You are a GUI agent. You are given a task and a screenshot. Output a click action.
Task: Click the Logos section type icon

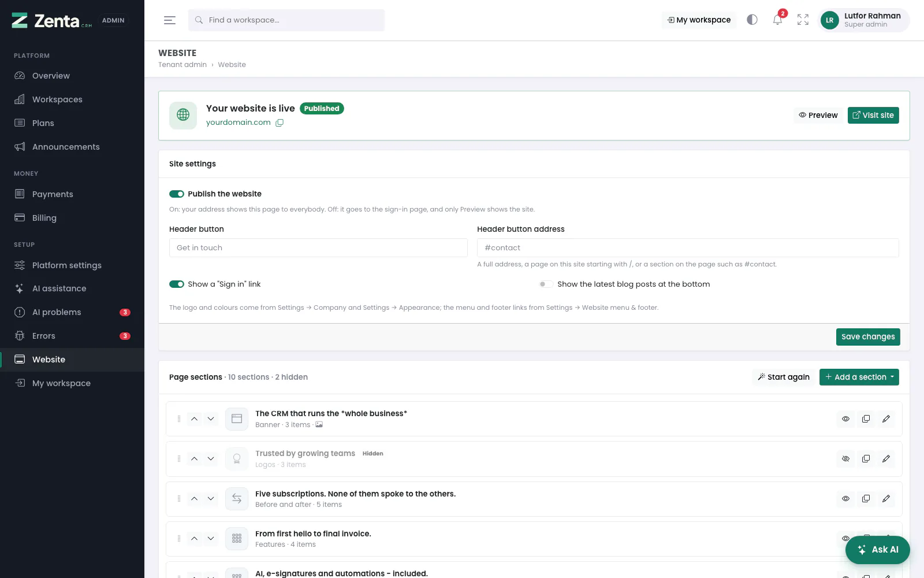pos(237,459)
